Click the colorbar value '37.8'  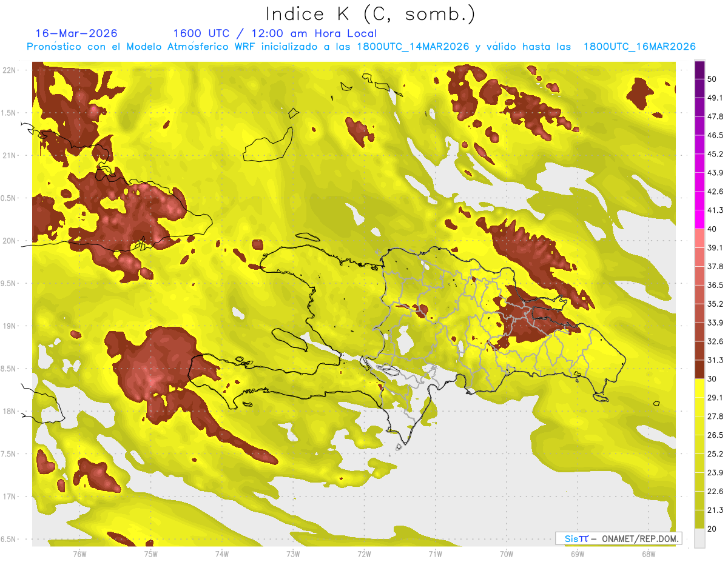[715, 266]
